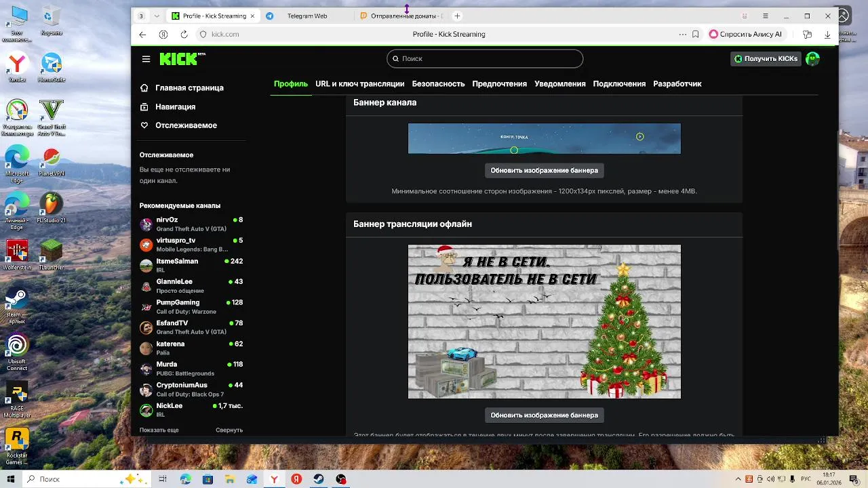Open recommended channel nirvOz
This screenshot has width=868, height=488.
coord(191,224)
